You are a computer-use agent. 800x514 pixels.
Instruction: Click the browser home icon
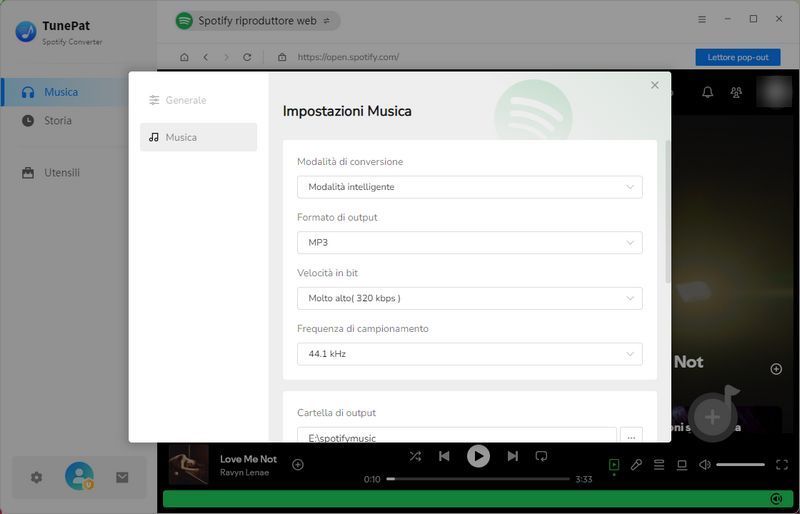(184, 57)
